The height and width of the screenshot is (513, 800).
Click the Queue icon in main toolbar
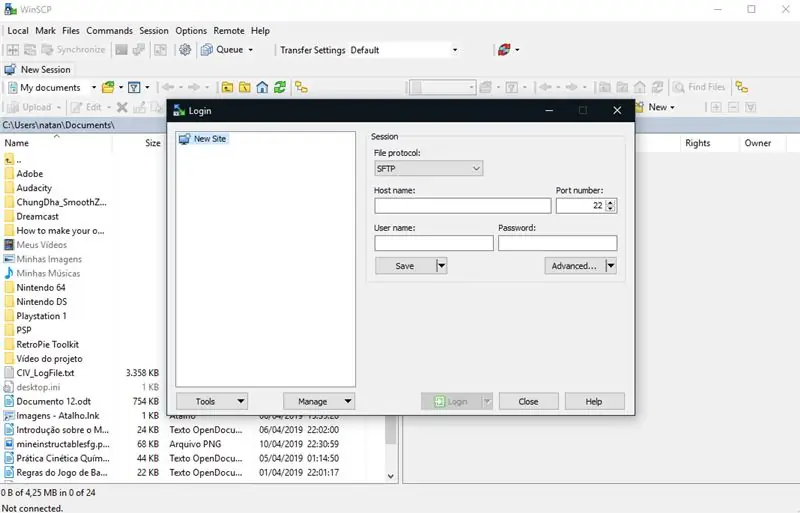coord(207,50)
